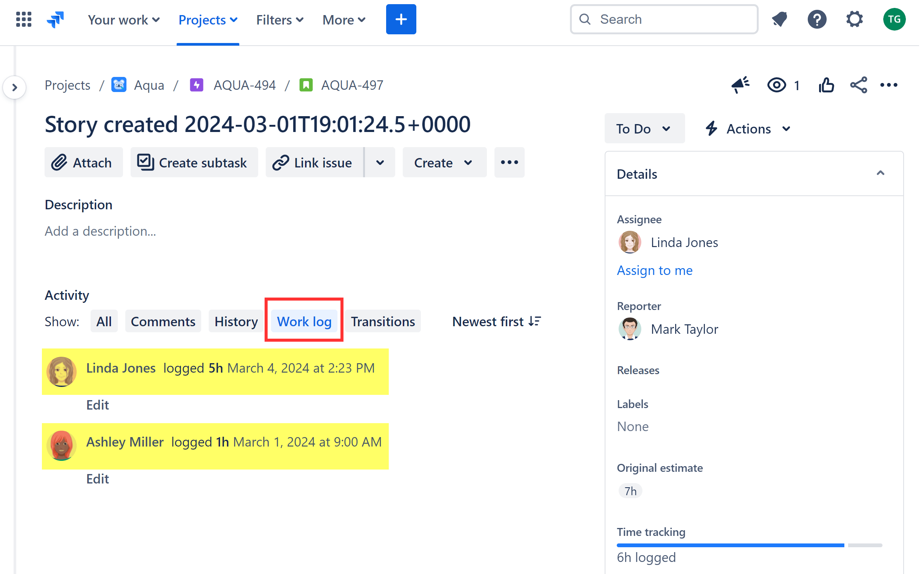
Task: Edit Linda Jones's logged work entry
Action: click(x=97, y=405)
